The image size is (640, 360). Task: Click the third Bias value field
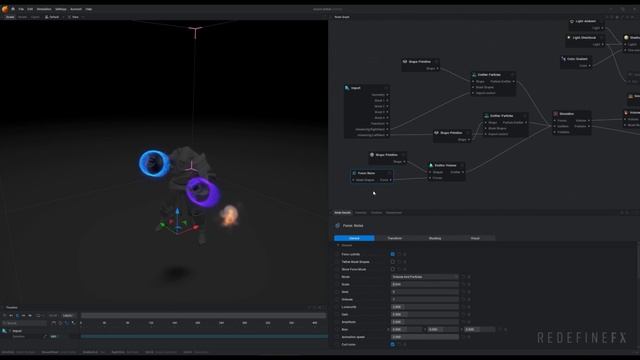[480, 329]
